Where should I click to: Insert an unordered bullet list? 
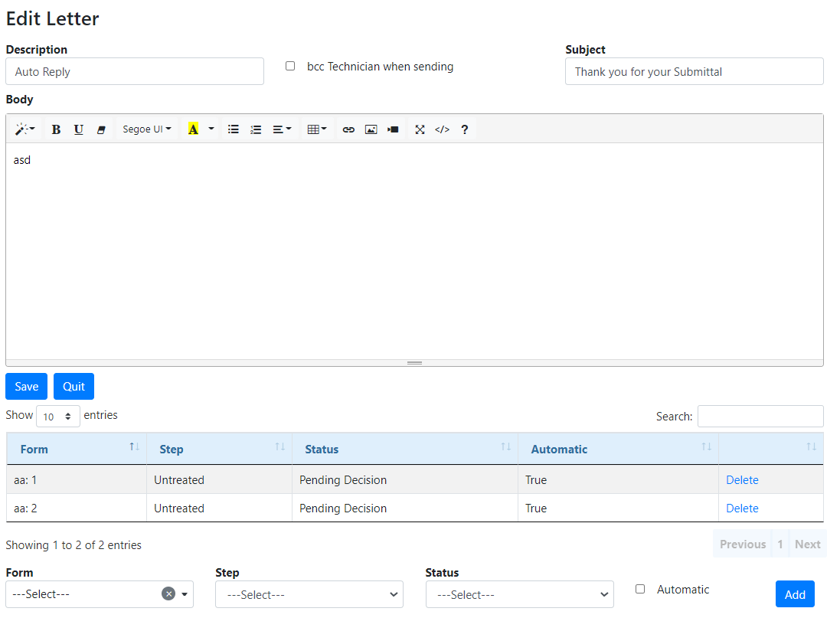click(234, 129)
